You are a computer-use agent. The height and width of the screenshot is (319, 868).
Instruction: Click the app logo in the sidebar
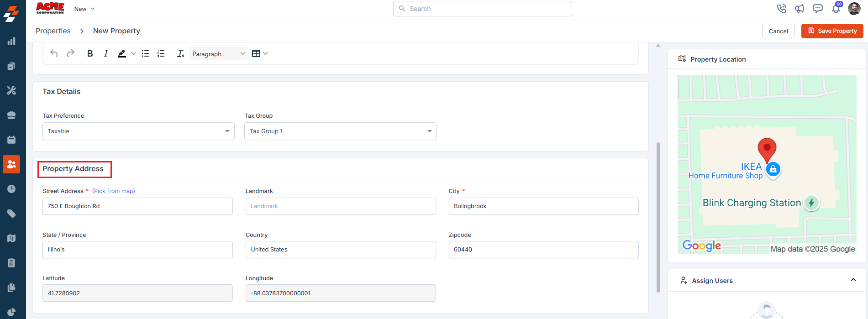tap(11, 14)
